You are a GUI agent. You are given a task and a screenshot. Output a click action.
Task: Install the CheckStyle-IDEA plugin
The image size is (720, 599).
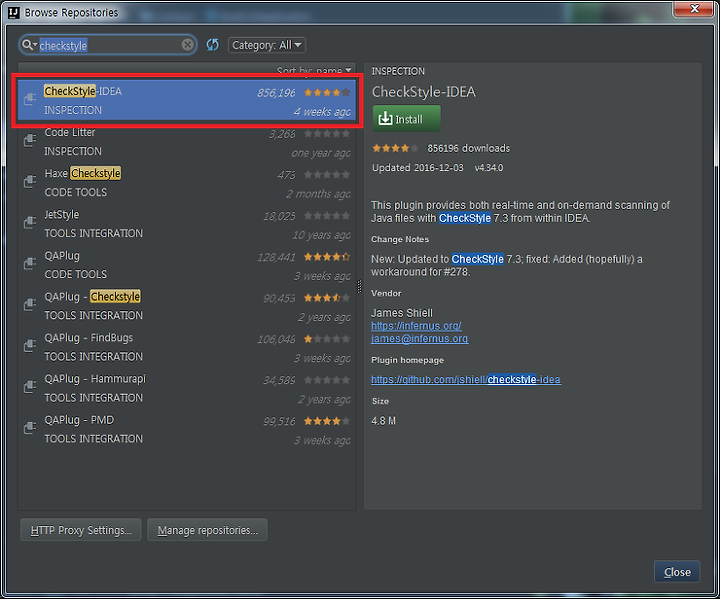tap(406, 119)
